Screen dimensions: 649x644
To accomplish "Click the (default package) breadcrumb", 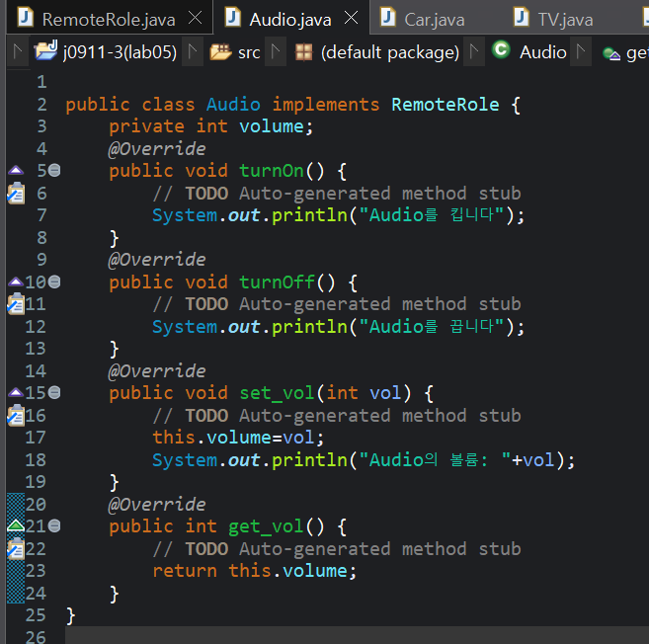I will 390,52.
